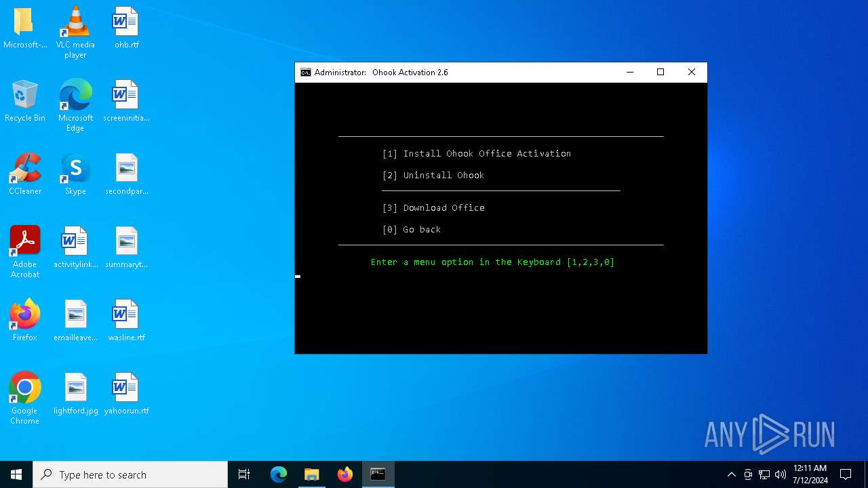Select the emailleave... image file
The width and height of the screenshot is (868, 488).
coord(75,321)
